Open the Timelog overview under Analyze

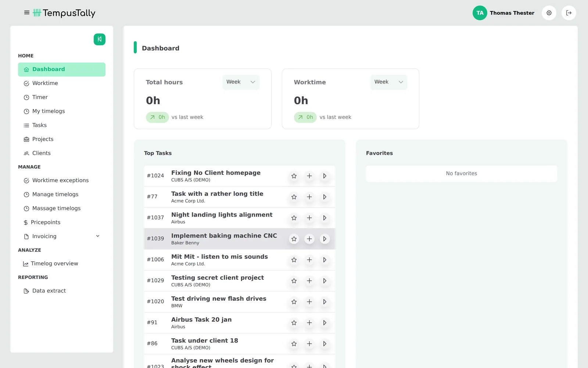coord(62,263)
